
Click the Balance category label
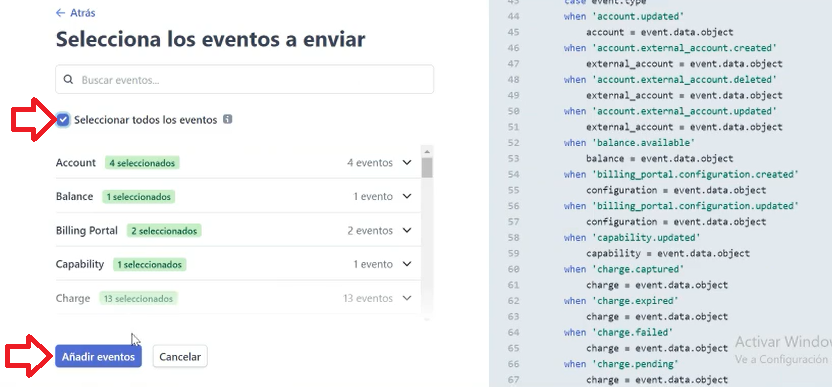coord(74,196)
